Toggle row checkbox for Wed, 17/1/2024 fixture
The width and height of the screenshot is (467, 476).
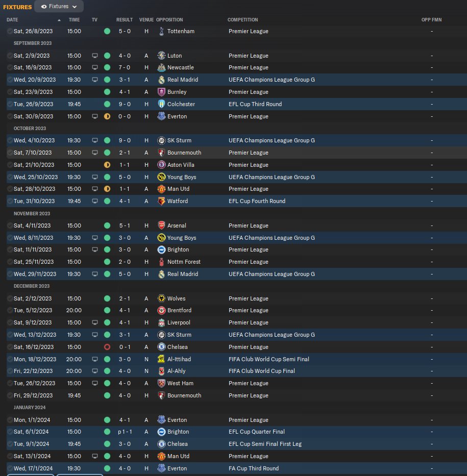(x=10, y=468)
